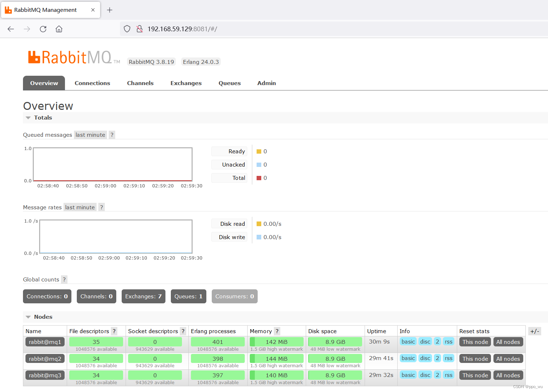Click the disc tag for rabbit@mq2

425,358
